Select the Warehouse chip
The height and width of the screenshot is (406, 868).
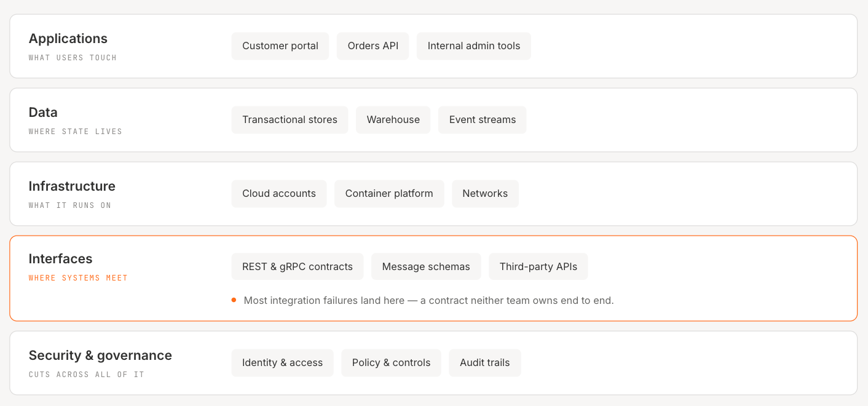393,120
